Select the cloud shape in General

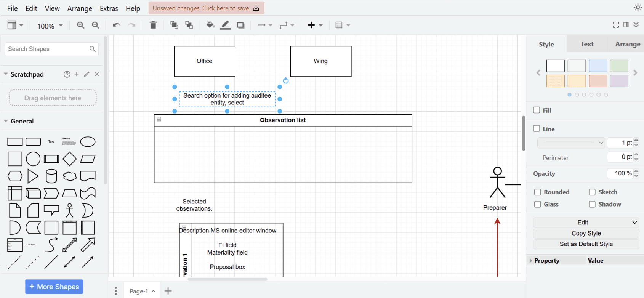(x=70, y=176)
